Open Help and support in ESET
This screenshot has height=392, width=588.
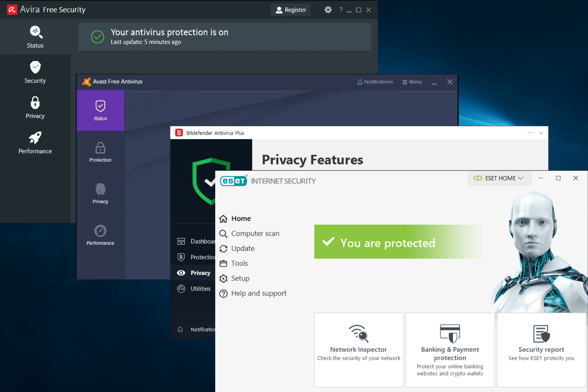pyautogui.click(x=253, y=293)
